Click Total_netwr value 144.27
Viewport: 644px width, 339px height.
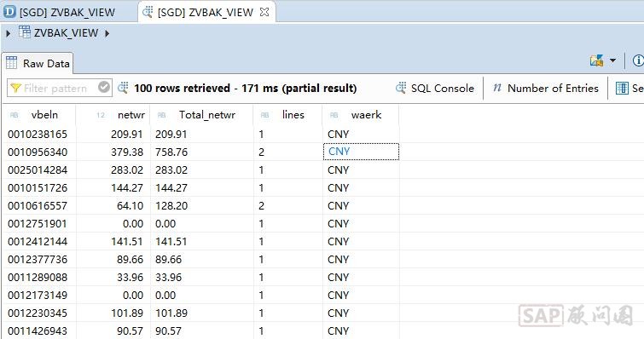point(171,188)
